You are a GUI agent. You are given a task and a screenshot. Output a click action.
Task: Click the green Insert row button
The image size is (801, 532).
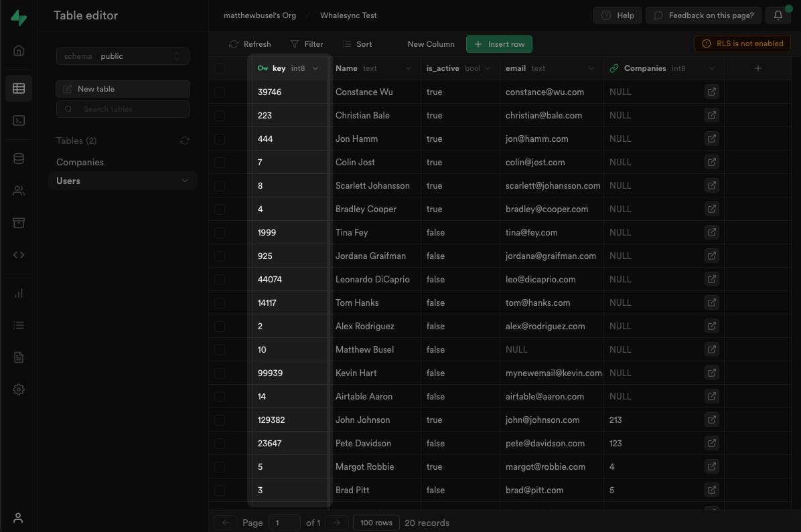pos(499,44)
